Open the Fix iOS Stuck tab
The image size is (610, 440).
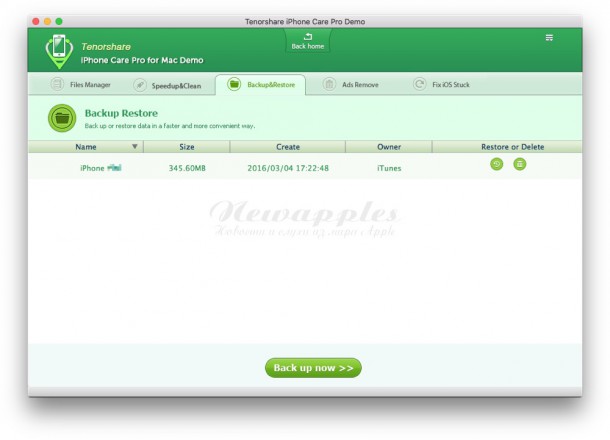tap(441, 84)
